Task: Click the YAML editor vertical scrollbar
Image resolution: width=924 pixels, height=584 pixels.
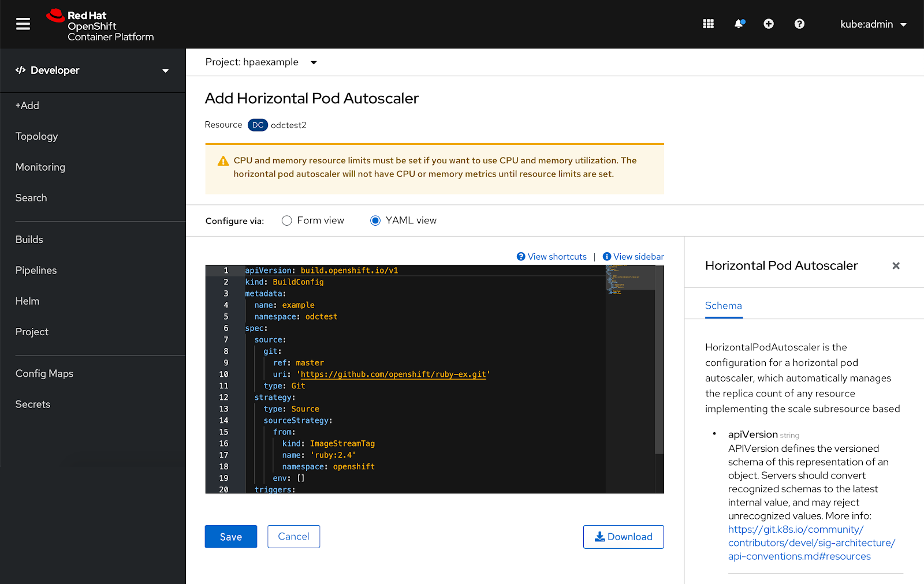Action: (659, 361)
